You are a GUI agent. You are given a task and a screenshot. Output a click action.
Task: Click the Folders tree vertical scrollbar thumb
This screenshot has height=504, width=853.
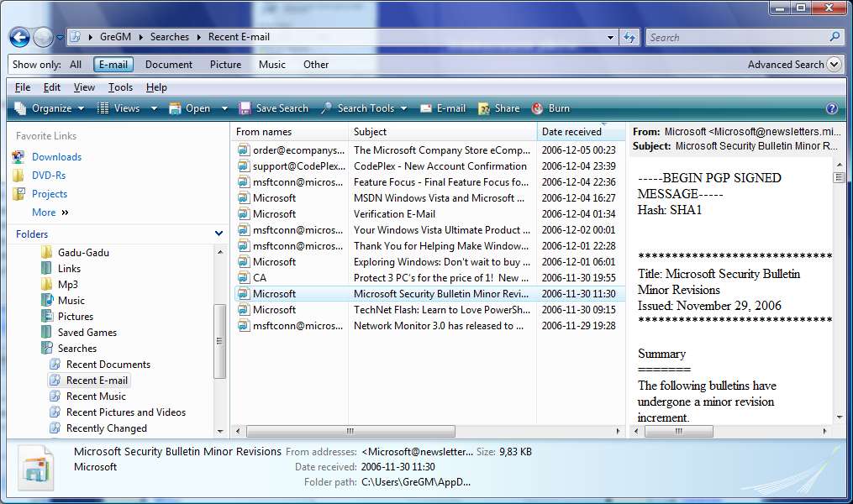click(220, 341)
